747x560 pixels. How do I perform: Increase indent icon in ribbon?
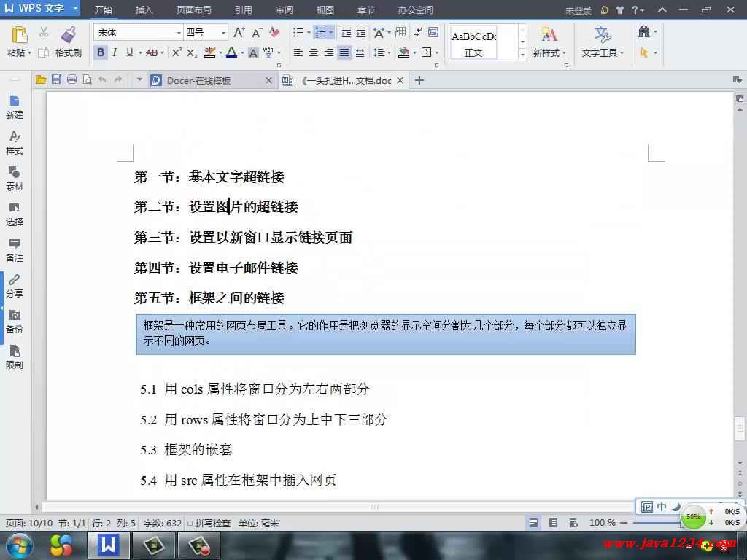tap(361, 32)
